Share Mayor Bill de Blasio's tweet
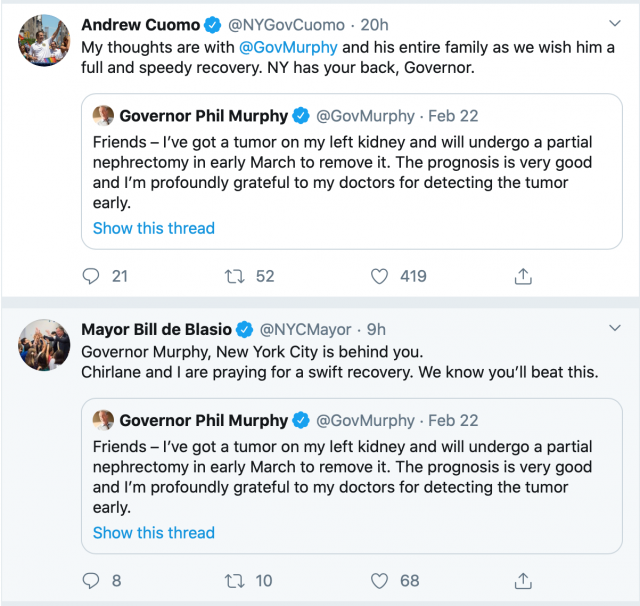 coord(522,581)
